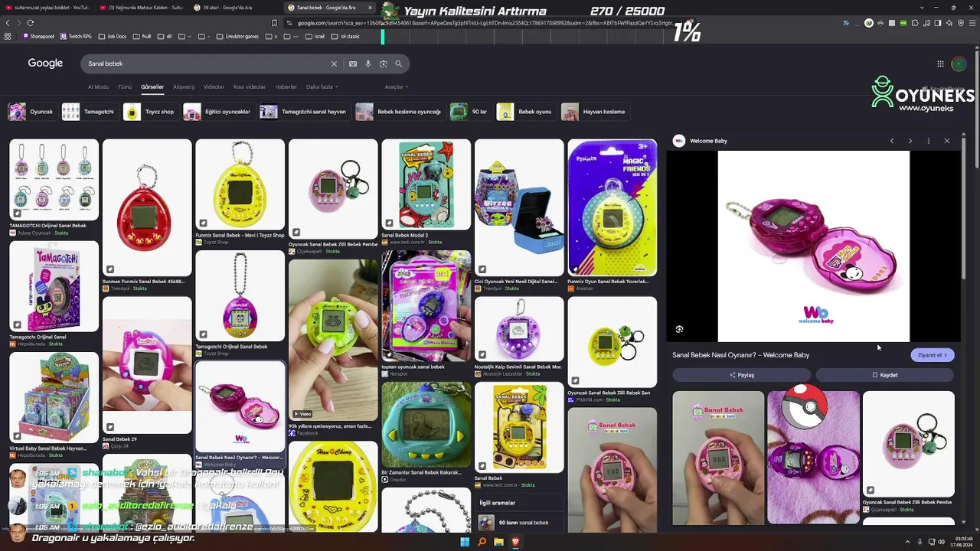Image resolution: width=980 pixels, height=551 pixels.
Task: Open the 'Kısa videolar' tab
Action: [x=250, y=87]
